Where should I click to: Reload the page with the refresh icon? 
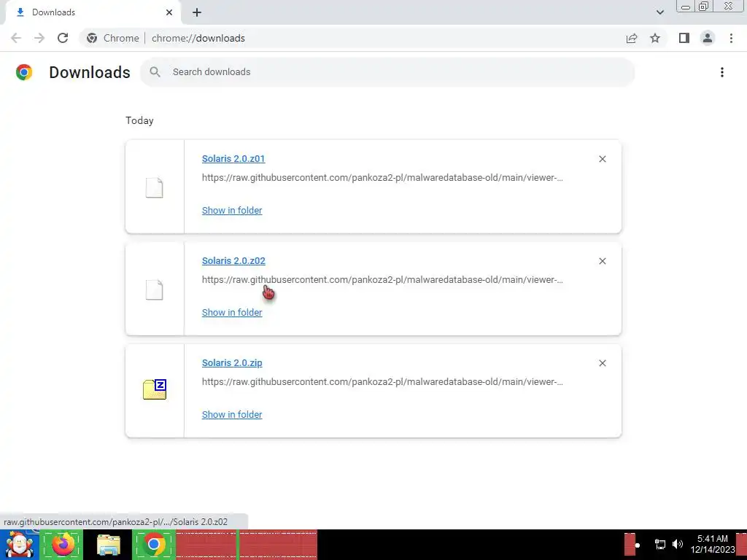click(x=63, y=38)
